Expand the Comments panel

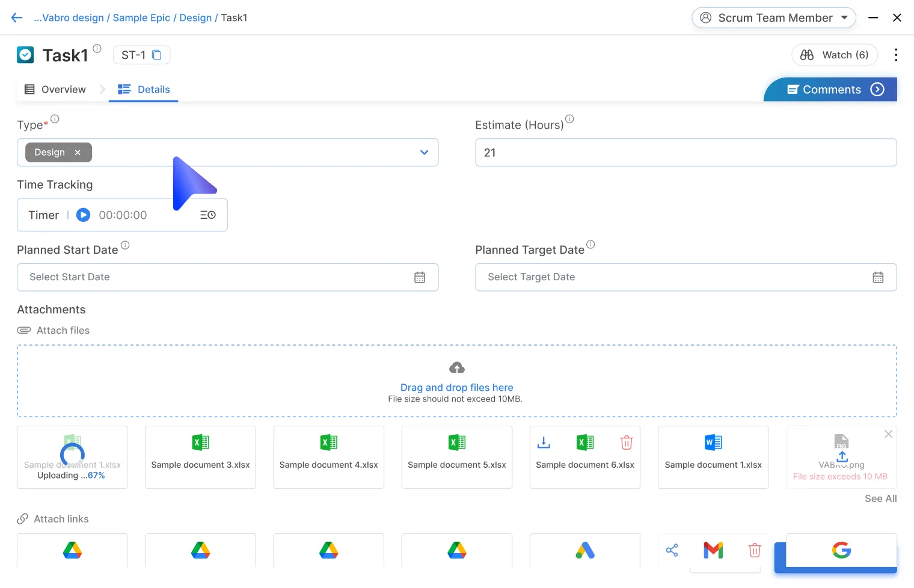tap(877, 90)
